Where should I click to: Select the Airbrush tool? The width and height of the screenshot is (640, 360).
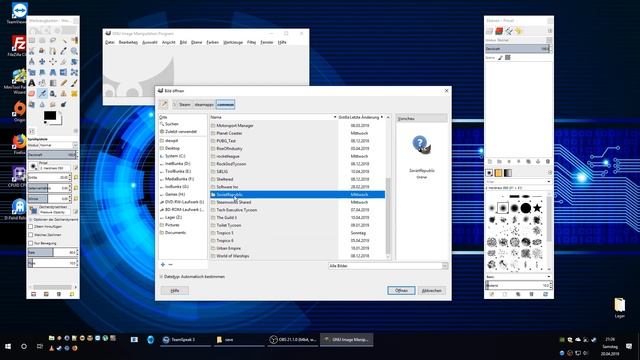[42, 93]
